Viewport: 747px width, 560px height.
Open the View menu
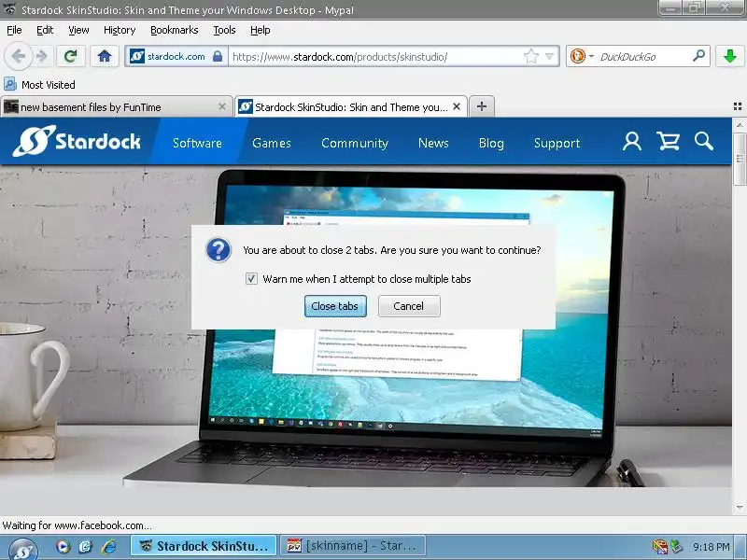point(78,30)
